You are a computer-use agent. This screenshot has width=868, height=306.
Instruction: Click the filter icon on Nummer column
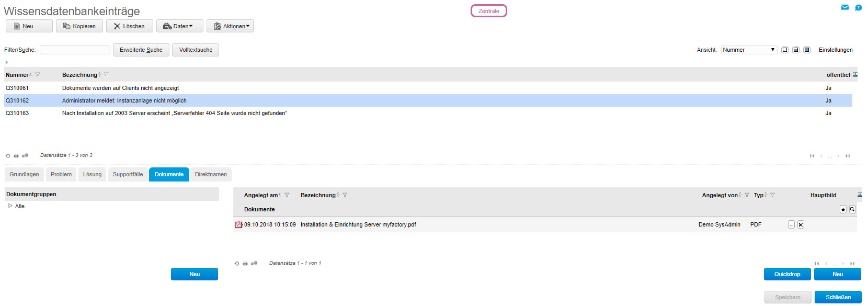pyautogui.click(x=38, y=75)
